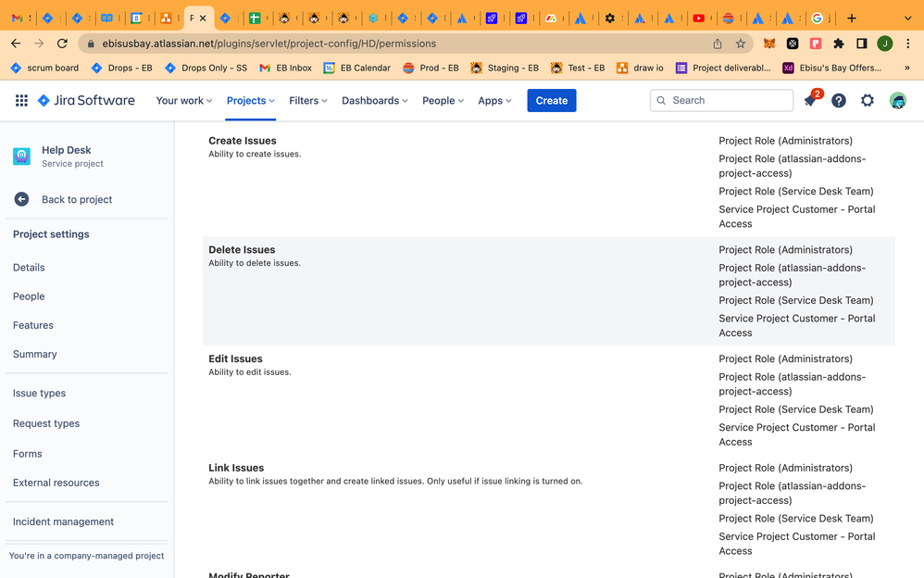Open Incident management settings
924x578 pixels.
pyautogui.click(x=63, y=521)
